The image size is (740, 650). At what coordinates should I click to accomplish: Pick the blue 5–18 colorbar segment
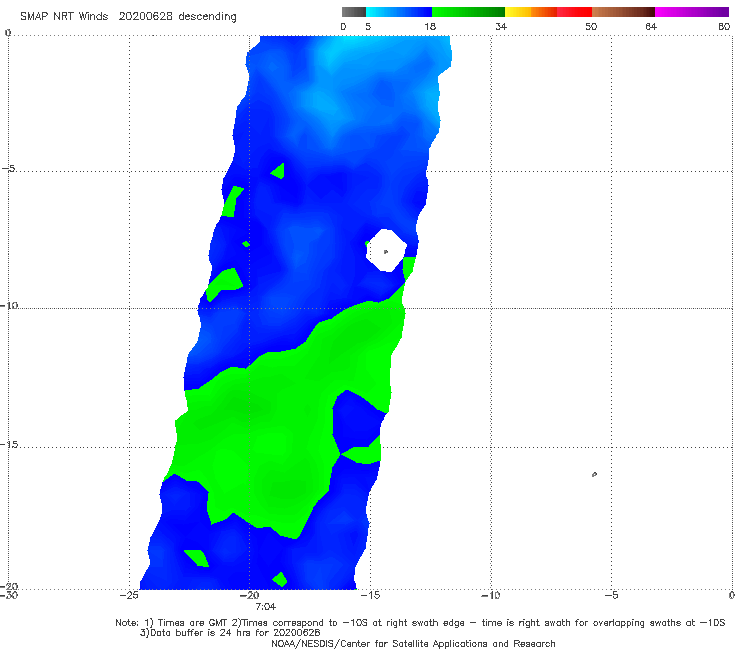tap(399, 12)
